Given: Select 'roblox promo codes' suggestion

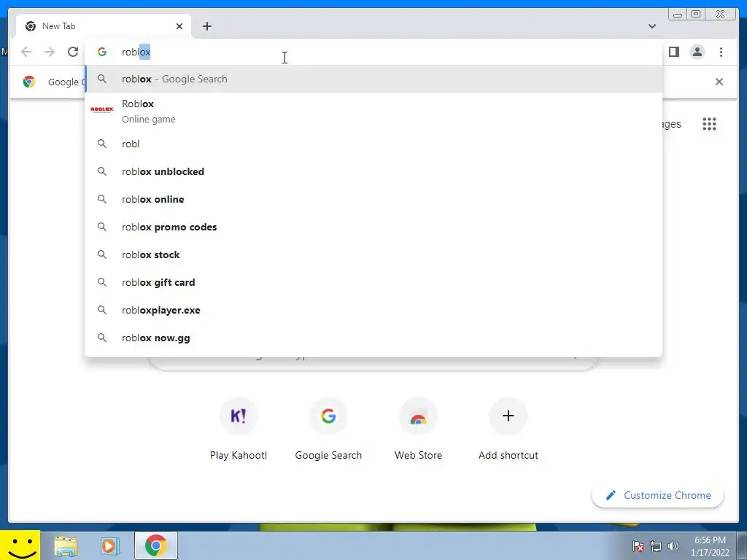Looking at the screenshot, I should [373, 227].
